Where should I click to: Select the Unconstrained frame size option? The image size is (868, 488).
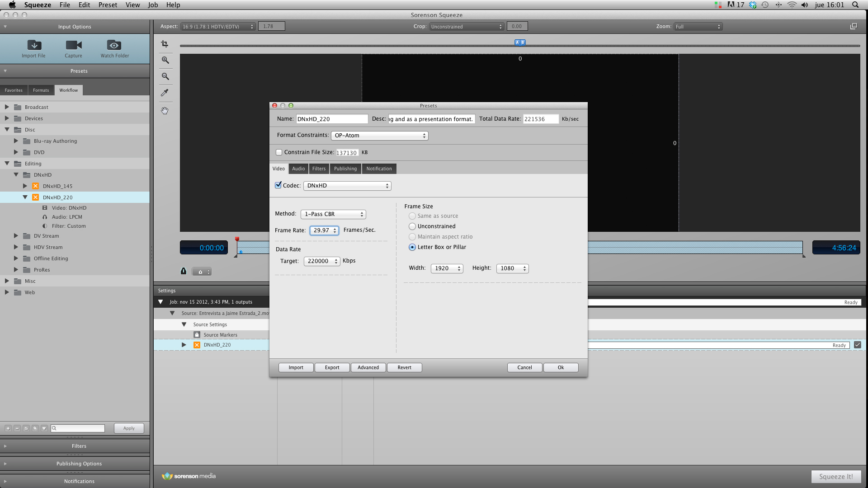412,226
